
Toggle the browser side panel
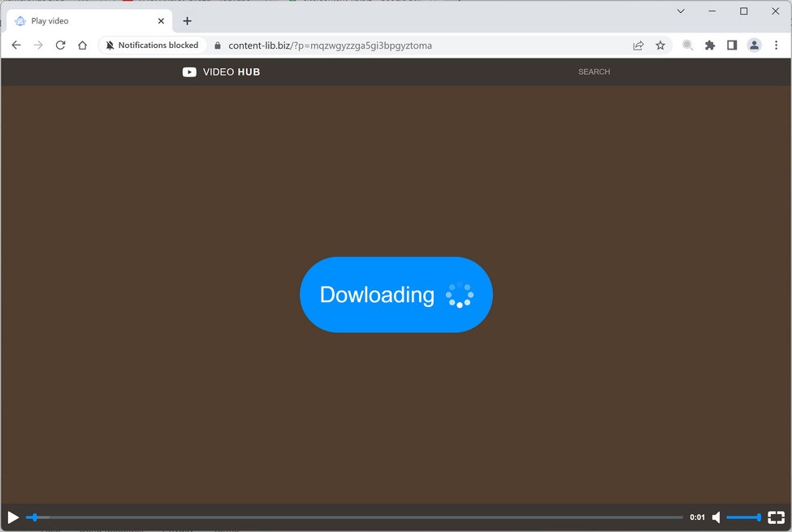point(732,45)
